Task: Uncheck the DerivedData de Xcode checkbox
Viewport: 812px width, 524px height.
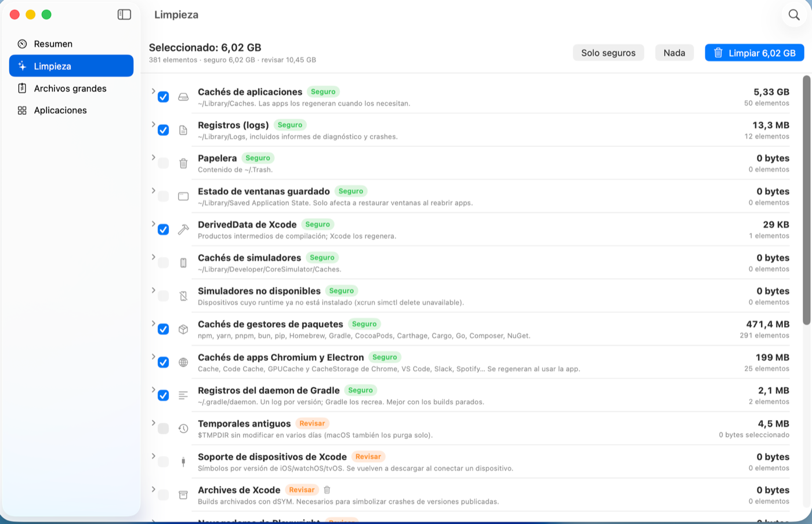Action: click(164, 229)
